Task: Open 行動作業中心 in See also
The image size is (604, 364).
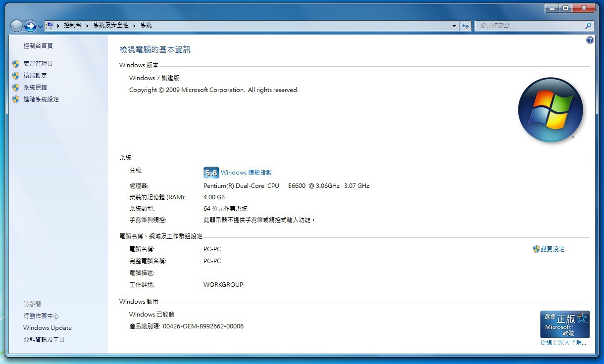Action: (41, 316)
